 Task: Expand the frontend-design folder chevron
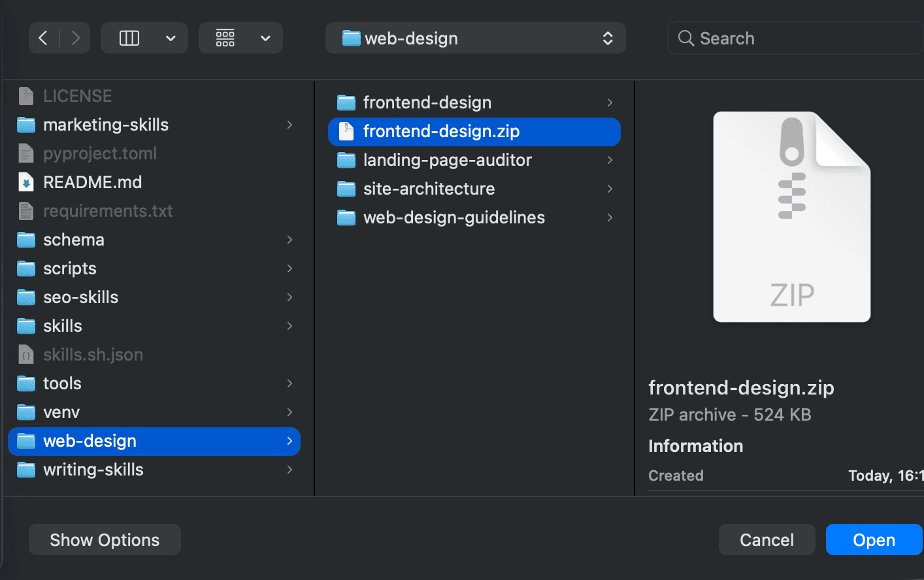610,103
